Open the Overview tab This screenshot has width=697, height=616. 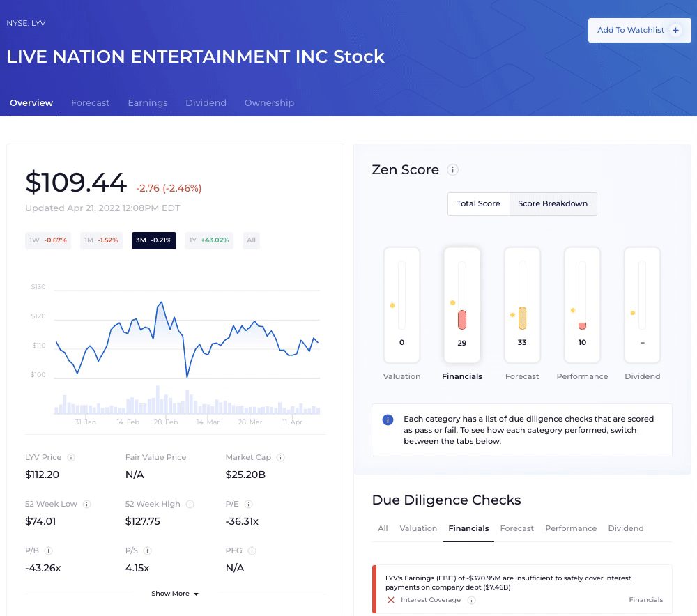31,103
